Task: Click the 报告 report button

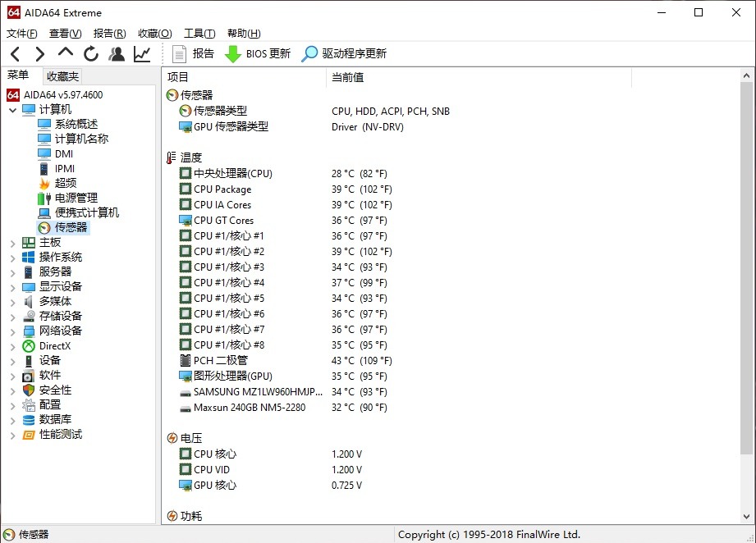Action: [x=193, y=54]
